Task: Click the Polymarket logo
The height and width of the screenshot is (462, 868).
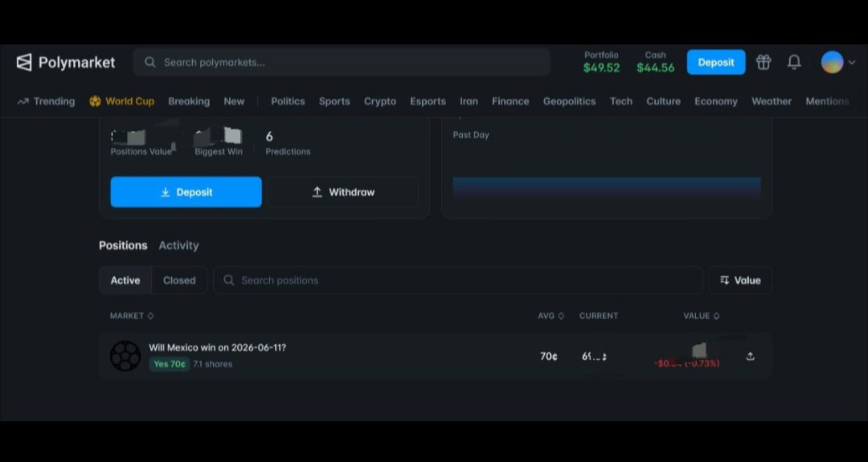Action: (x=65, y=63)
